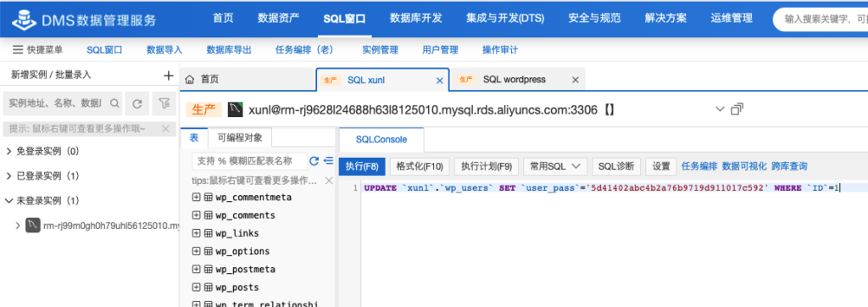868x307 pixels.
Task: Close the SQL wordpress tab
Action: pos(576,80)
